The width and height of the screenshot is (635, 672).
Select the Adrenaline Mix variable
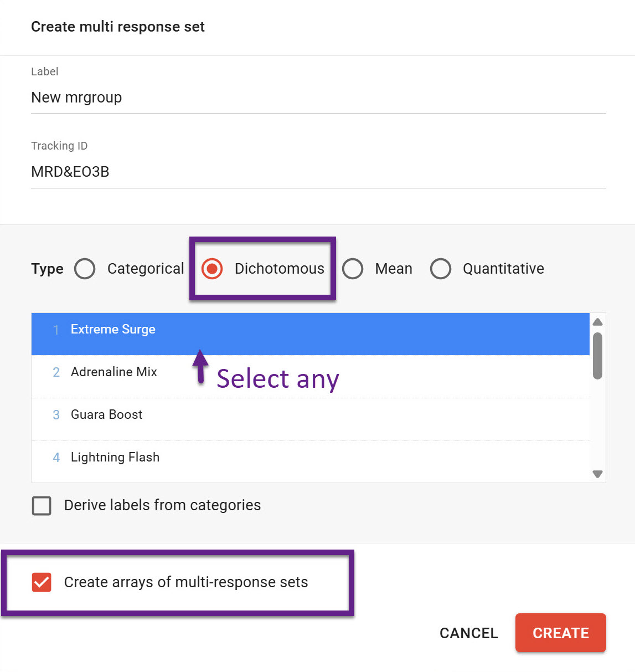(x=113, y=372)
